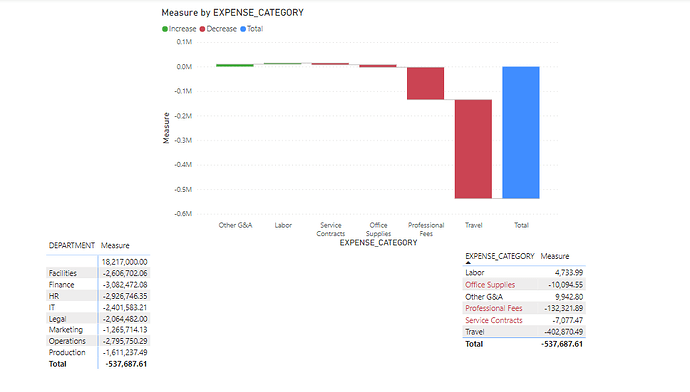The height and width of the screenshot is (392, 690).
Task: Click the blue Total legend marker
Action: tap(243, 29)
